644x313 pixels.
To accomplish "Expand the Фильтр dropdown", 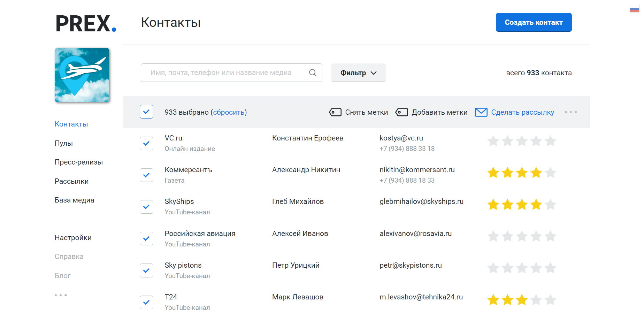I will point(358,73).
